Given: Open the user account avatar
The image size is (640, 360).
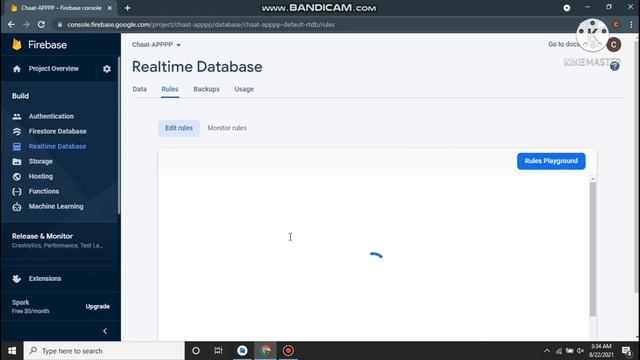Looking at the screenshot, I should [613, 44].
